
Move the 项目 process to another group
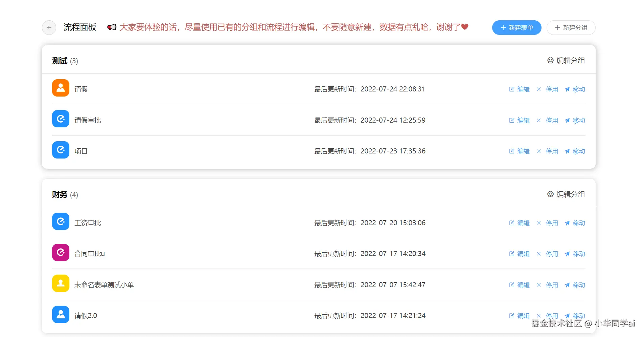pyautogui.click(x=575, y=151)
